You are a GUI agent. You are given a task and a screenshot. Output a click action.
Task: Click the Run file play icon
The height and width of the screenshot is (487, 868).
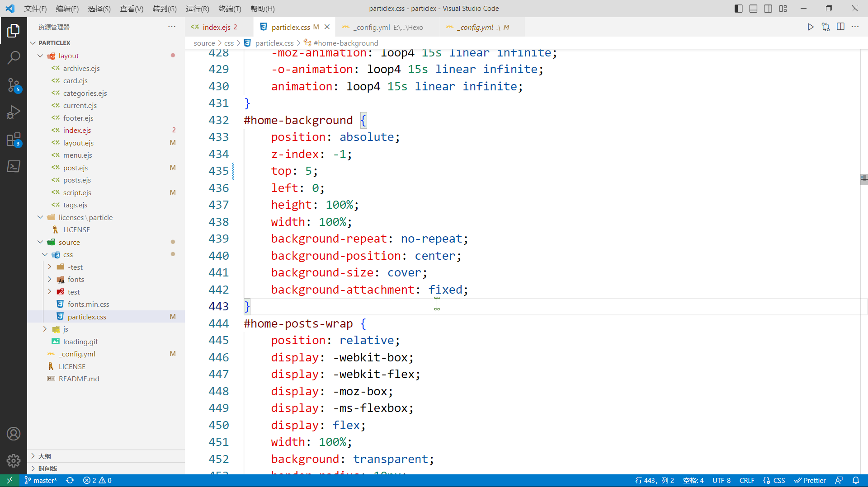click(x=811, y=27)
